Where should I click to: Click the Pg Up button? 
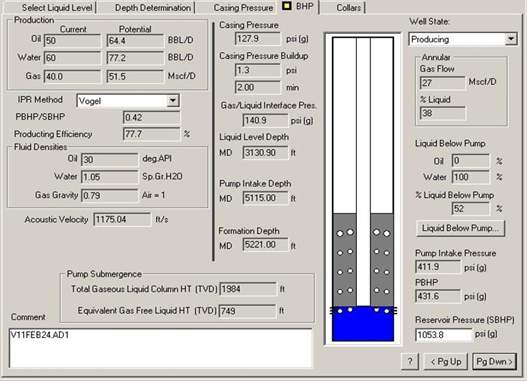pos(446,362)
